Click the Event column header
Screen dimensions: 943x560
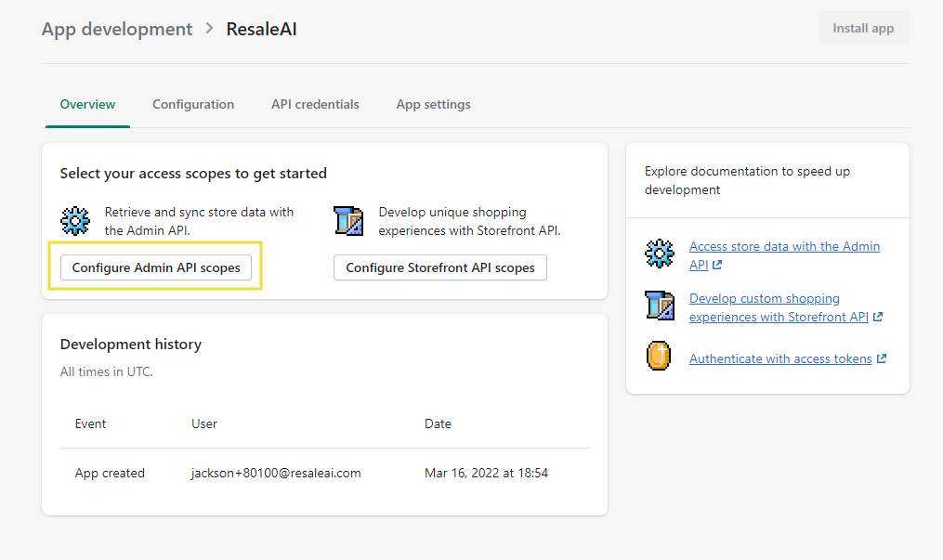click(90, 423)
